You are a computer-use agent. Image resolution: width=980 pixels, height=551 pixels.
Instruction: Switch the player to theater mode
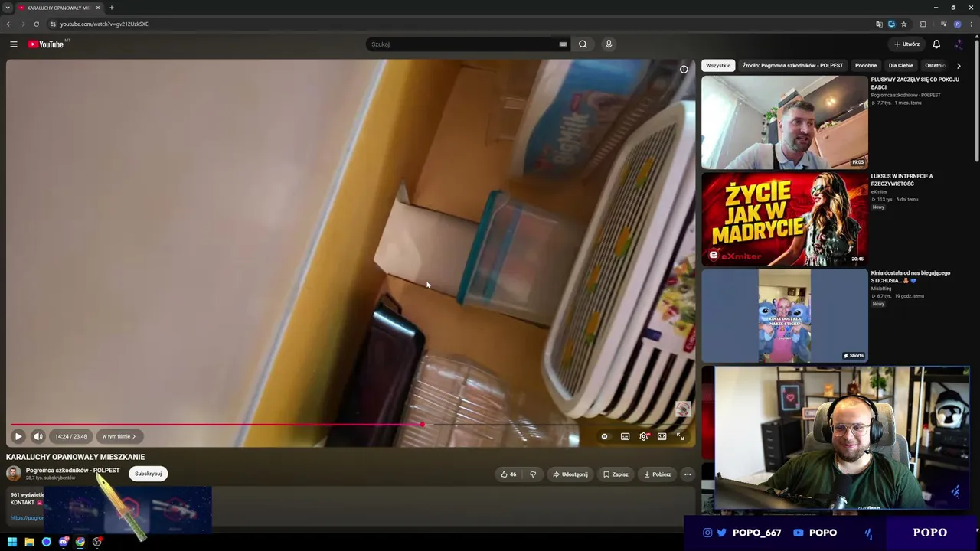click(661, 436)
